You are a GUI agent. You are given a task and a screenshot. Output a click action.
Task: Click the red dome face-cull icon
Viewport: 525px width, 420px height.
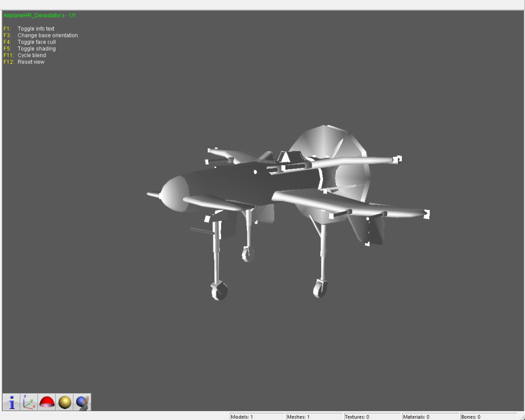pyautogui.click(x=47, y=401)
